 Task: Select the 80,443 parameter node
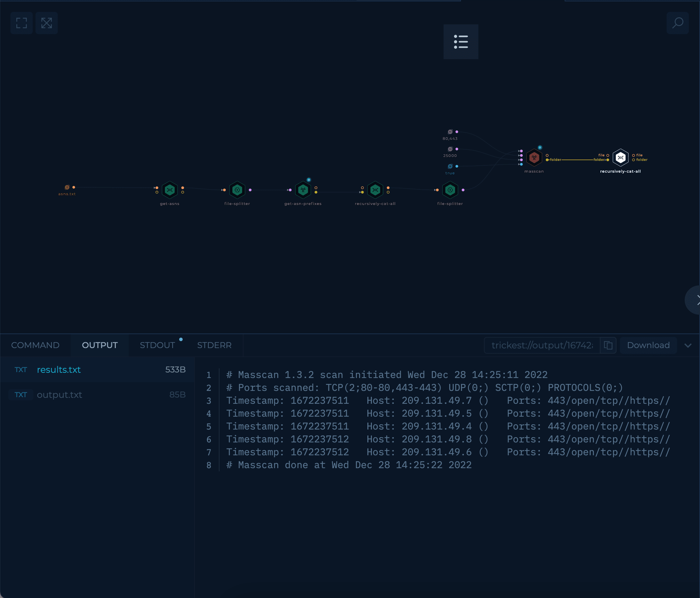click(450, 132)
